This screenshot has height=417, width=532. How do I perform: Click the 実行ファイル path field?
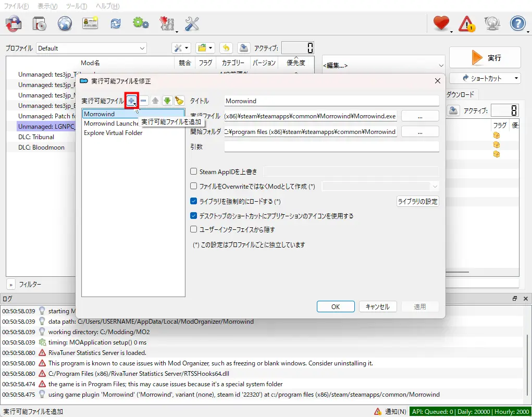(311, 116)
